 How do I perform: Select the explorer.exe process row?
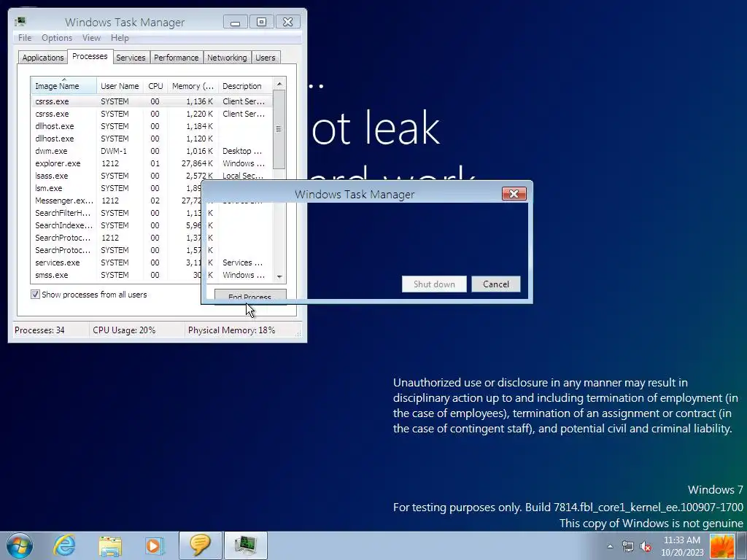pos(152,163)
